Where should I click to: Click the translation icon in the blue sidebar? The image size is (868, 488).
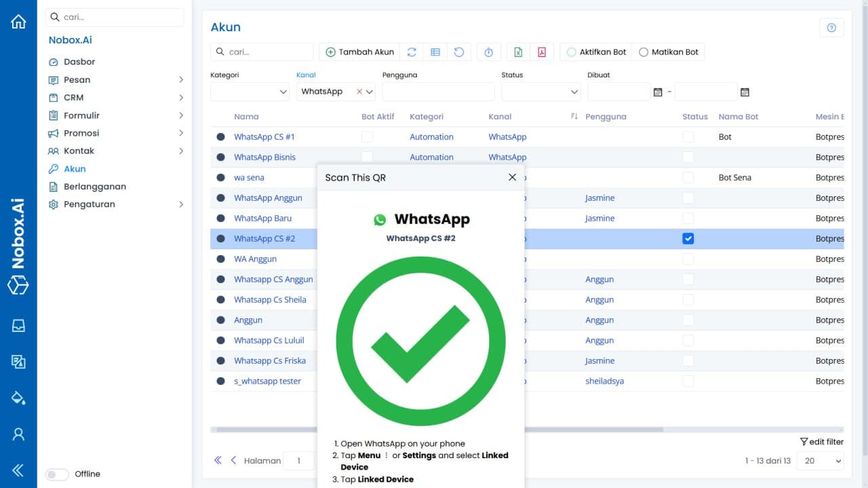[18, 361]
